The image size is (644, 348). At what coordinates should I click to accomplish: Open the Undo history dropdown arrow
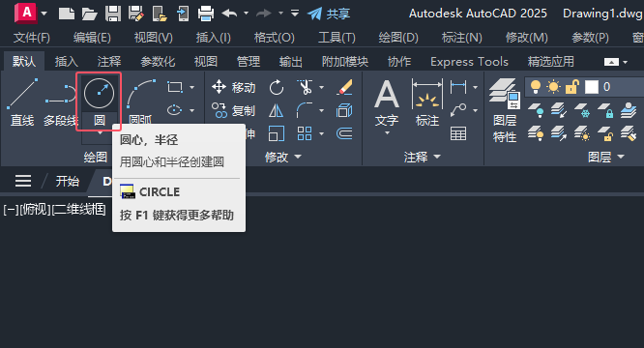coord(246,14)
